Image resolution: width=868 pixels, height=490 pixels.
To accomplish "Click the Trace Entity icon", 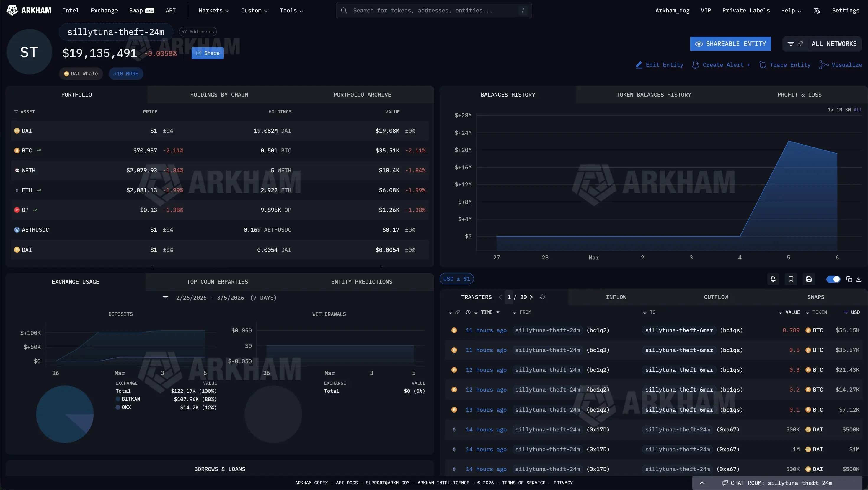I will tap(763, 65).
